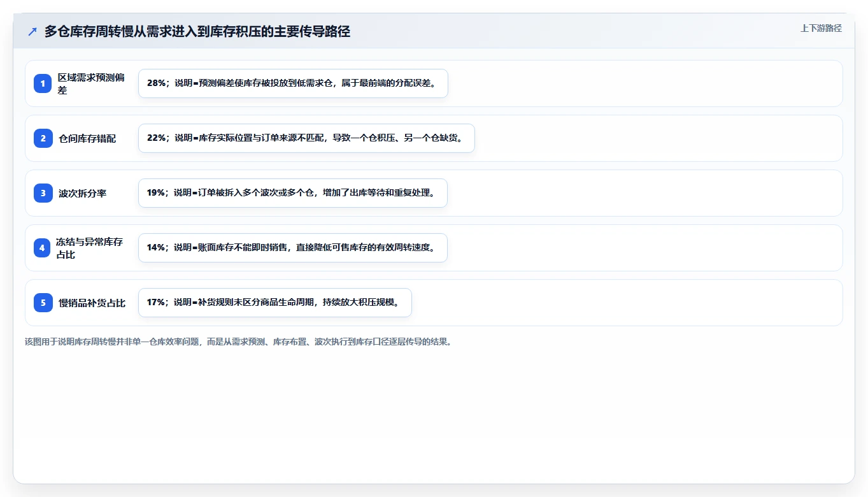
Task: Select step badge number 5
Action: coord(43,302)
